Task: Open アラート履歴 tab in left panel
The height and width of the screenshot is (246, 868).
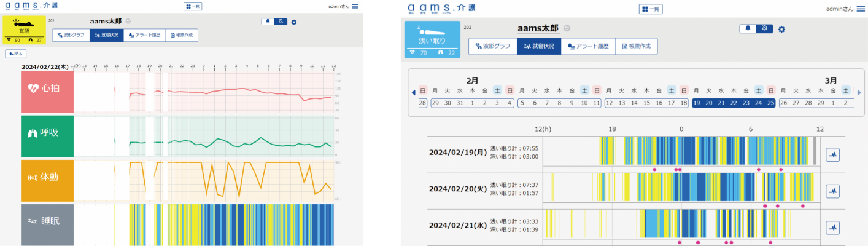Action: (144, 35)
